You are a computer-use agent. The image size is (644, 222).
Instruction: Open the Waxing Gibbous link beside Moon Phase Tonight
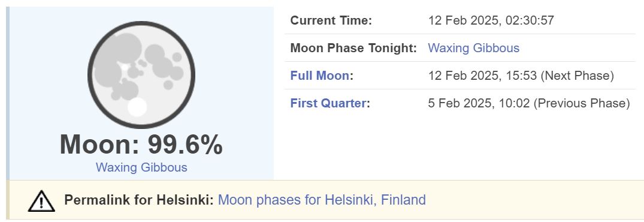(473, 48)
